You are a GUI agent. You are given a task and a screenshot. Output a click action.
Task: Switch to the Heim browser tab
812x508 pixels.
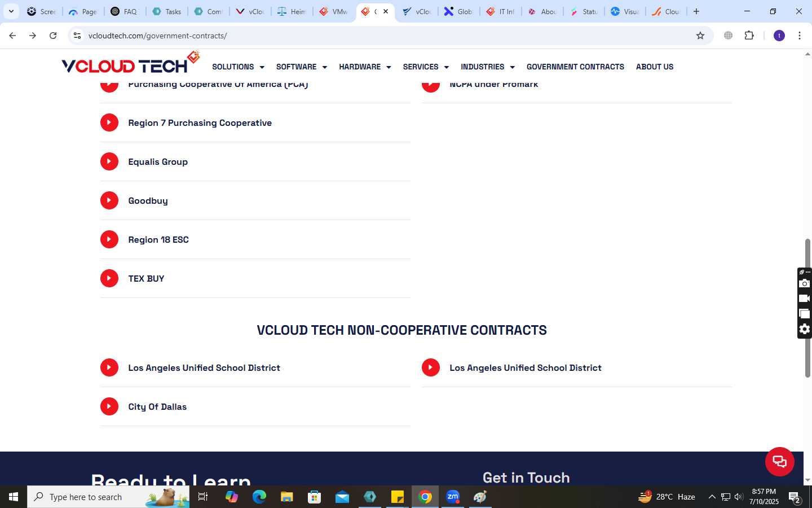[x=292, y=11]
